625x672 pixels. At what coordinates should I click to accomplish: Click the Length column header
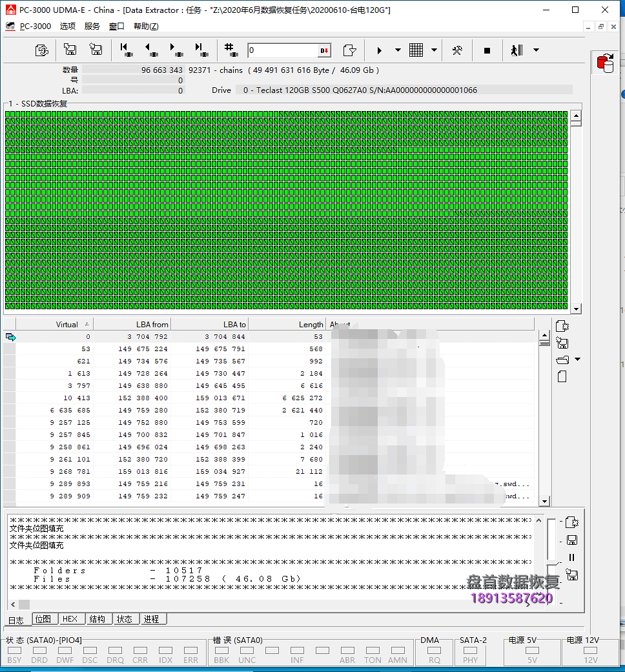click(287, 325)
